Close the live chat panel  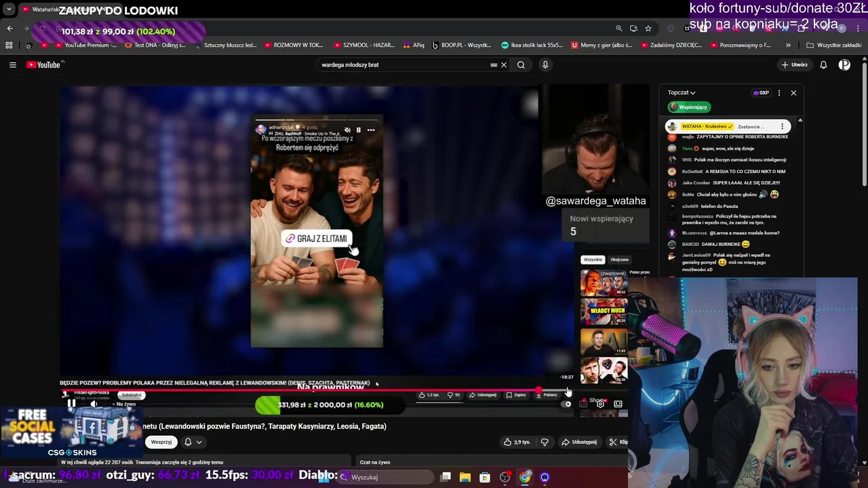[793, 93]
